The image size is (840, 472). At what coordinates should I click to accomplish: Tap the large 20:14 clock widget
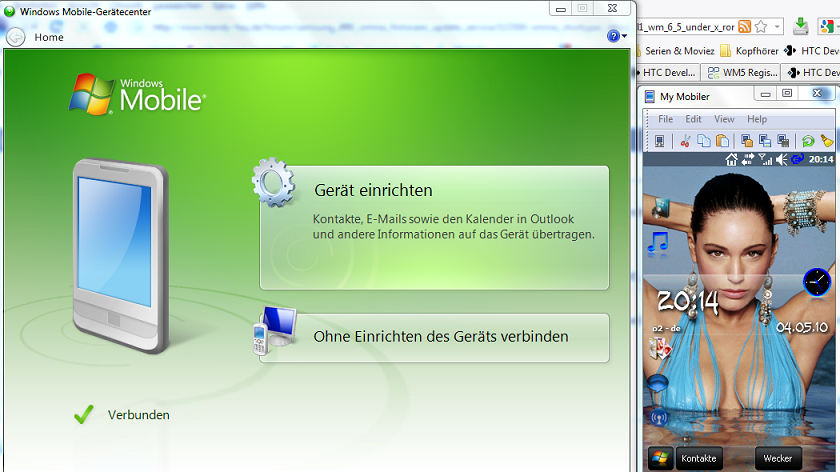coord(688,301)
